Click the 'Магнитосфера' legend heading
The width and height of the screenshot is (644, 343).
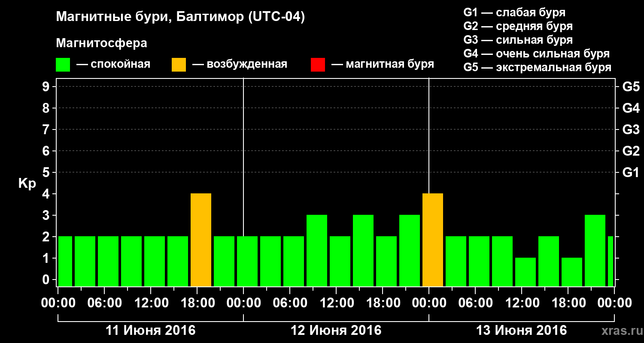pos(101,43)
